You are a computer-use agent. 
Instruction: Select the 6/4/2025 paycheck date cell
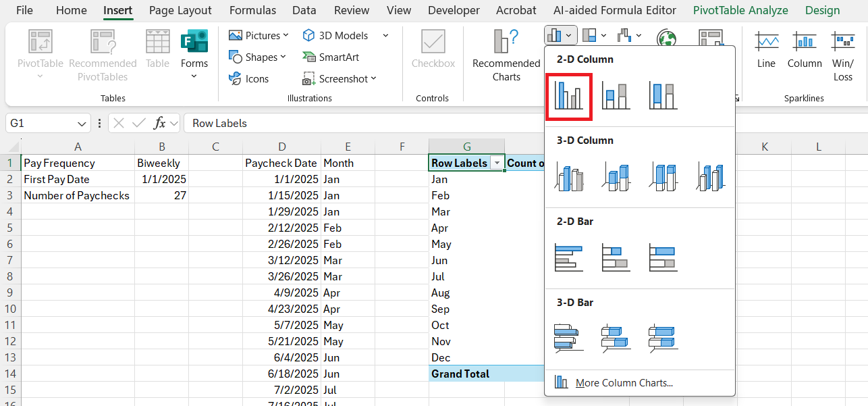[x=281, y=357]
